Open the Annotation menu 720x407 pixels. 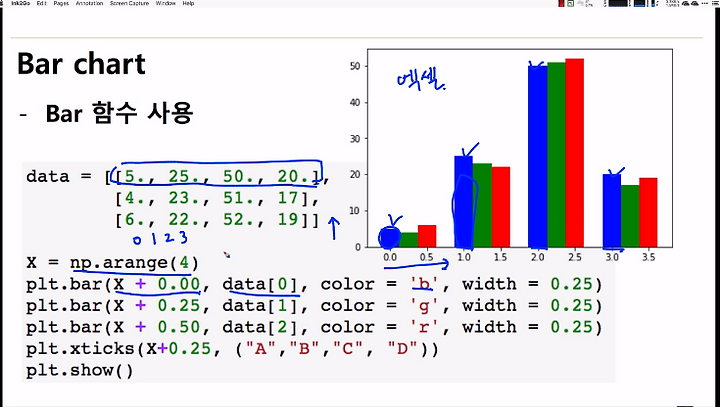pyautogui.click(x=89, y=3)
